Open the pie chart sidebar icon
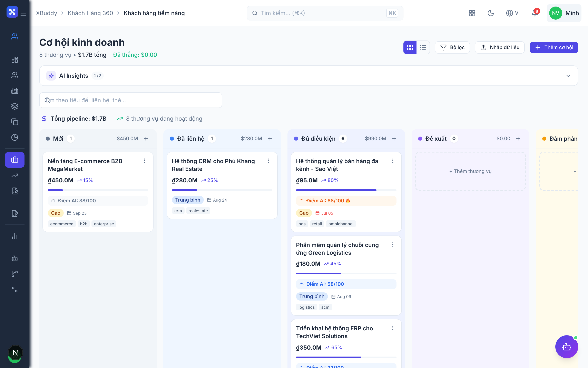Screen dimensions: 588x368 pos(14,137)
